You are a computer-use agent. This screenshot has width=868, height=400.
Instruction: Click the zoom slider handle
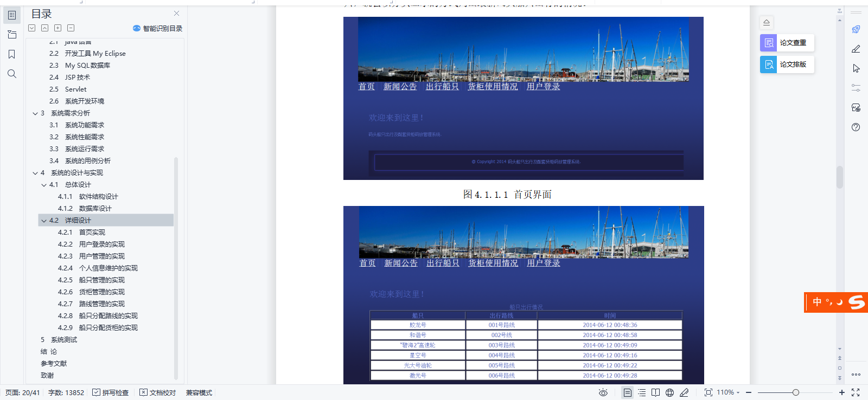pyautogui.click(x=795, y=392)
